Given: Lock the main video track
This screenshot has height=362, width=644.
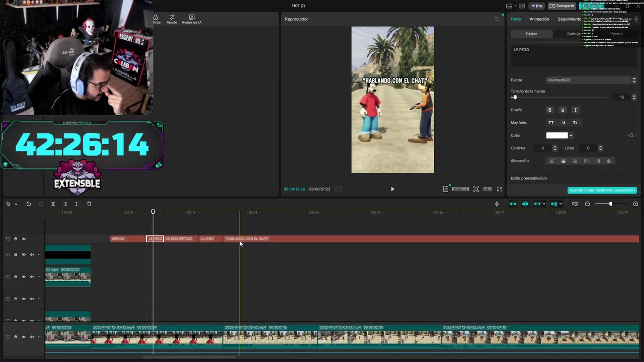Looking at the screenshot, I should (x=16, y=337).
